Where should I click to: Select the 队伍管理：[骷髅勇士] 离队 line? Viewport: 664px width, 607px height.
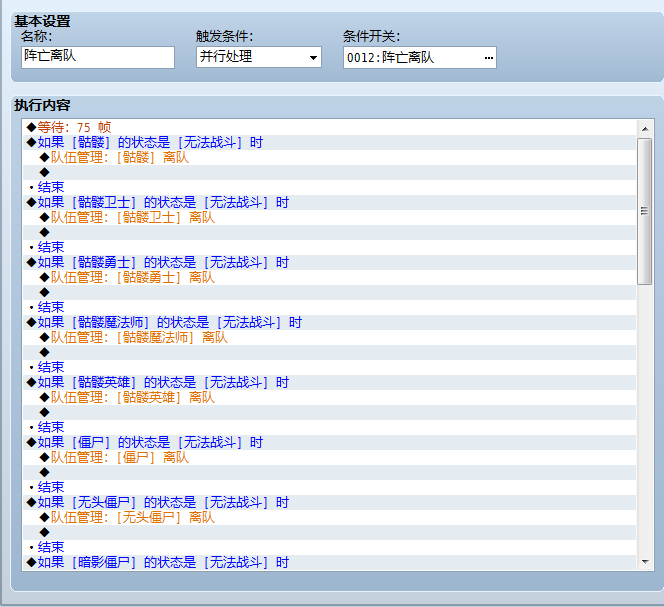click(329, 277)
